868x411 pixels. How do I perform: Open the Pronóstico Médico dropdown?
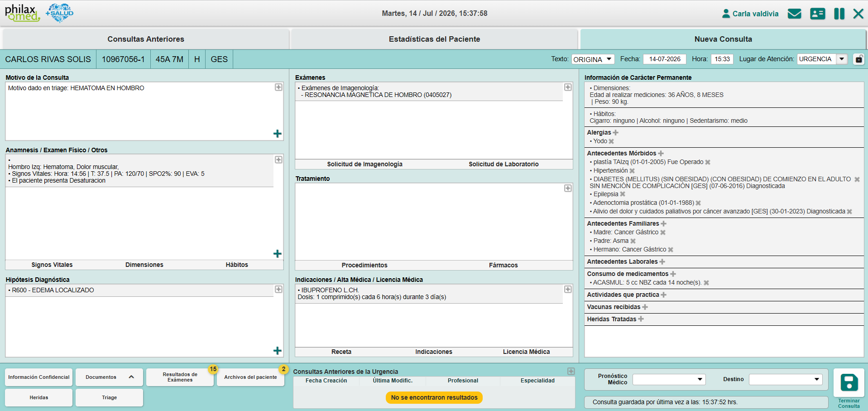(669, 379)
